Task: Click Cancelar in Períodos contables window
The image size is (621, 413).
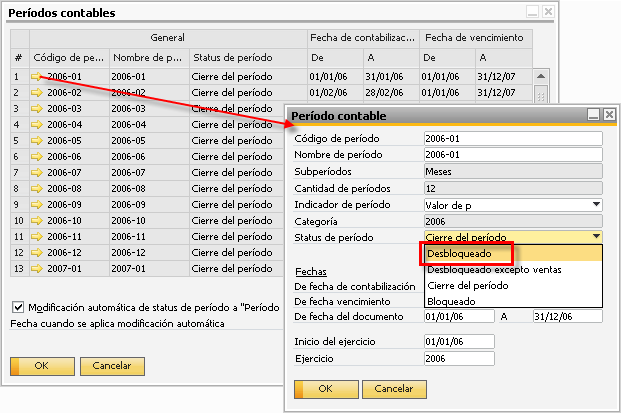Action: tap(112, 366)
